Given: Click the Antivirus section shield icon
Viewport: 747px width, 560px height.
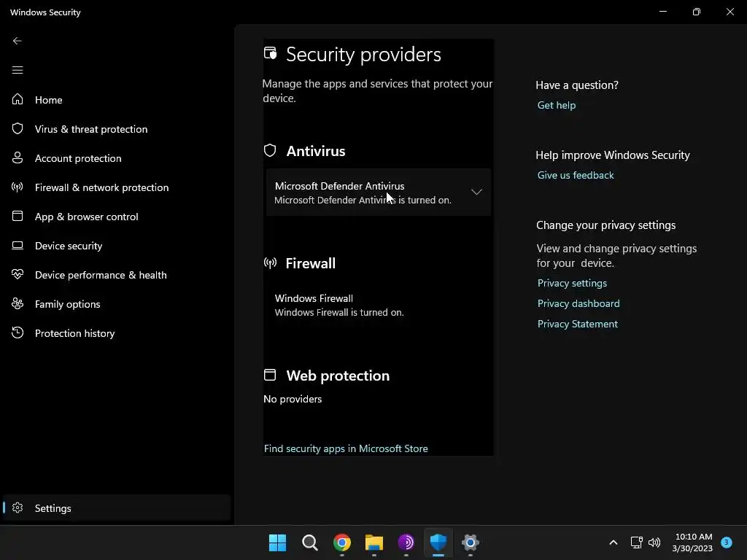Looking at the screenshot, I should (x=270, y=150).
